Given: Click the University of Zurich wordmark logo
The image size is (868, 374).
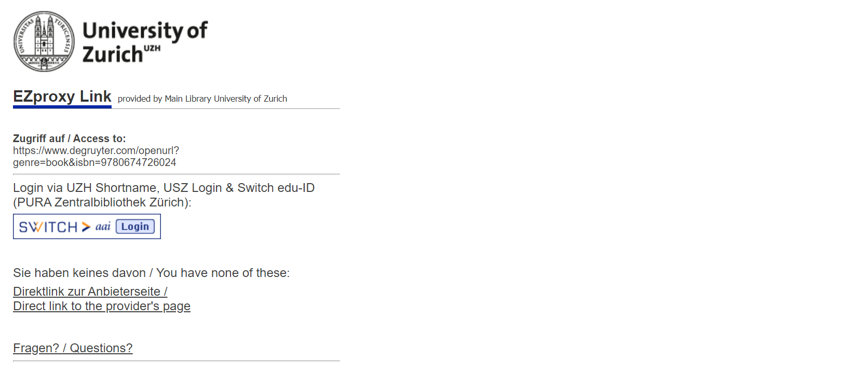Looking at the screenshot, I should point(144,41).
